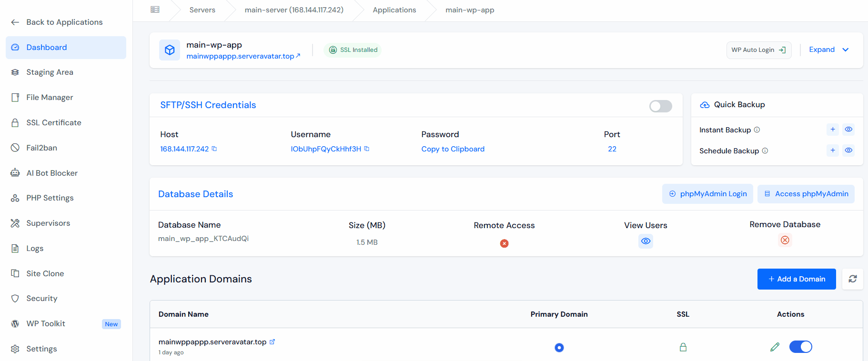Toggle SFTP/SSH Credentials switch

661,106
